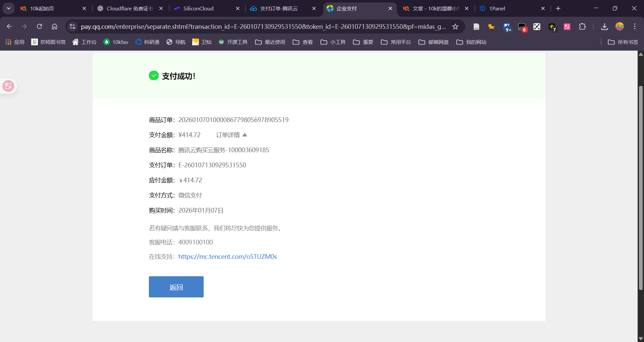Open the 常用平台 bookmark folder
The width and height of the screenshot is (644, 342).
396,42
